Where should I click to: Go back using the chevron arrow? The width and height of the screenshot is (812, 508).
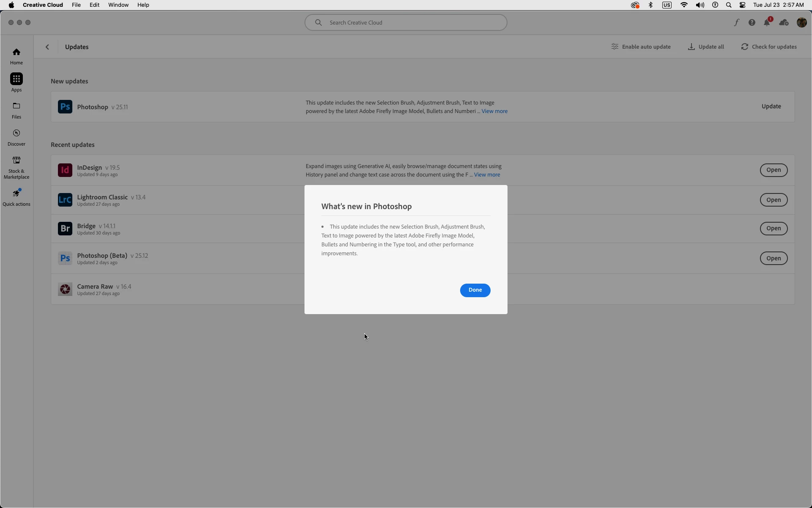pyautogui.click(x=47, y=47)
